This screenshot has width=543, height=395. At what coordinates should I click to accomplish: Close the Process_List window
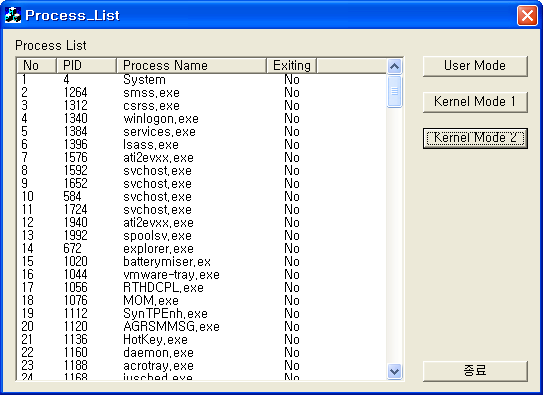coord(527,15)
